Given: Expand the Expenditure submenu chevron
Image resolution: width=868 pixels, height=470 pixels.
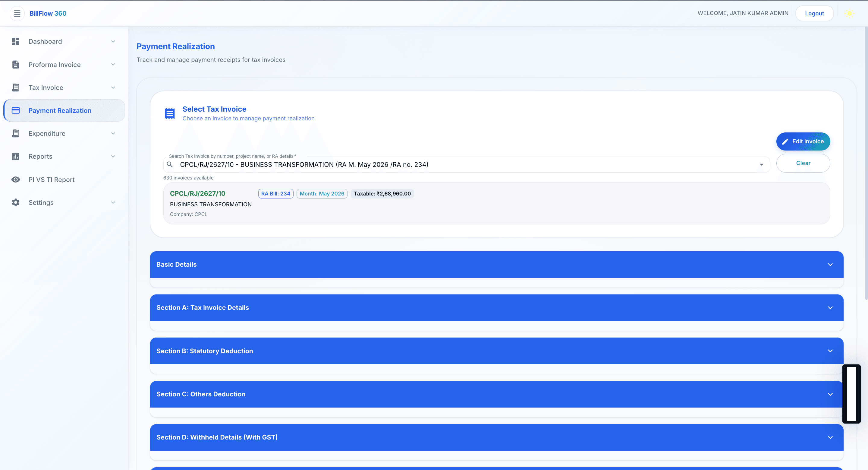Looking at the screenshot, I should click(x=113, y=134).
